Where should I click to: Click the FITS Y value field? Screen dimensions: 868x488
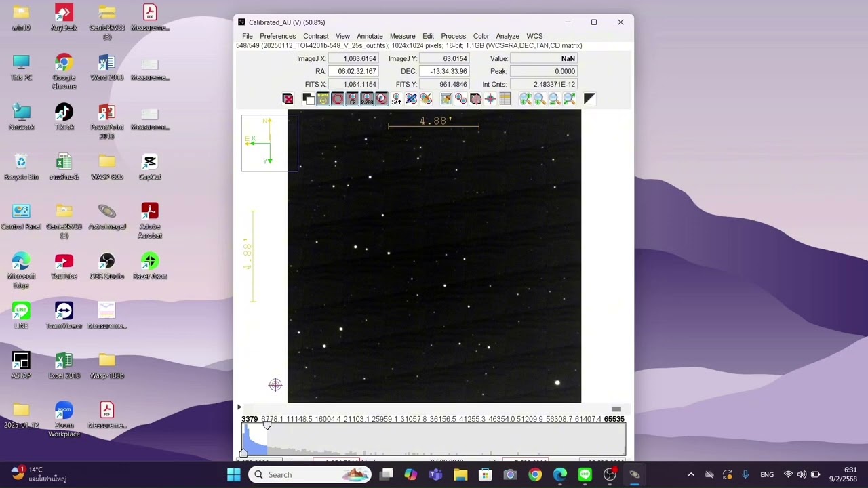point(444,84)
